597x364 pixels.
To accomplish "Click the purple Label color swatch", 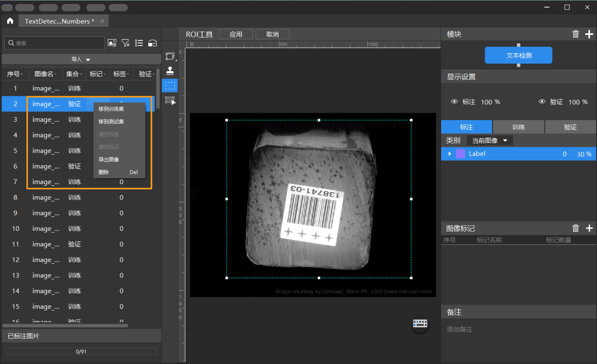I will (460, 154).
